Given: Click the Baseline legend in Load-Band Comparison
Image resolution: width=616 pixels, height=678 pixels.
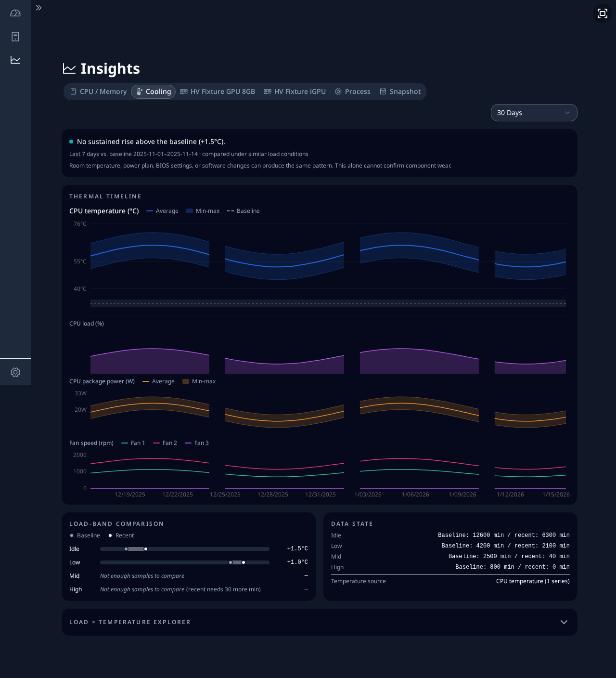Looking at the screenshot, I should click(85, 535).
